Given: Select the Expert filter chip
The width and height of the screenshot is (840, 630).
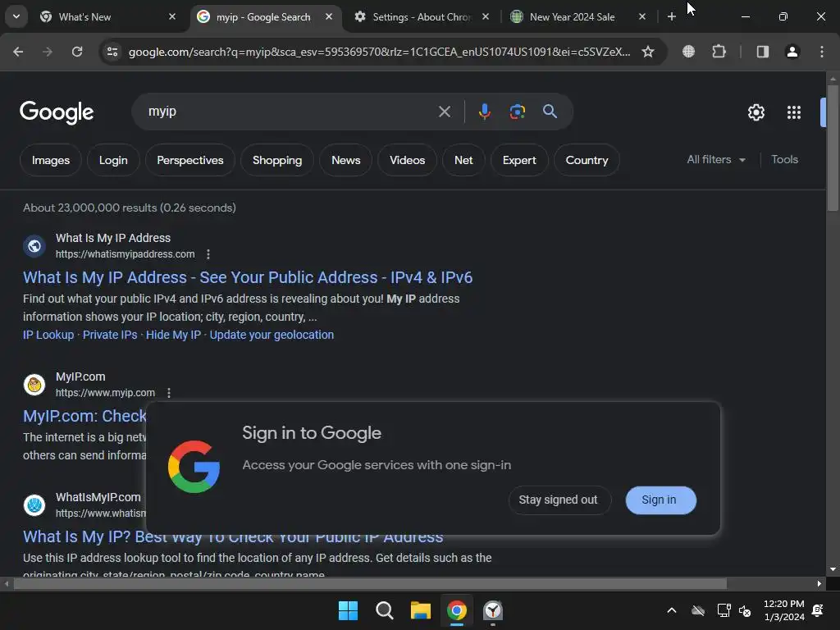Looking at the screenshot, I should point(519,160).
